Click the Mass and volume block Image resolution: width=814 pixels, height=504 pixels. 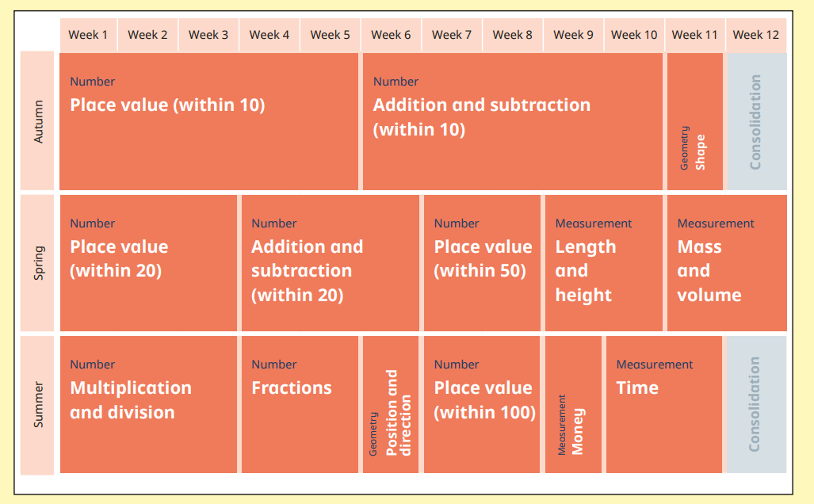726,262
